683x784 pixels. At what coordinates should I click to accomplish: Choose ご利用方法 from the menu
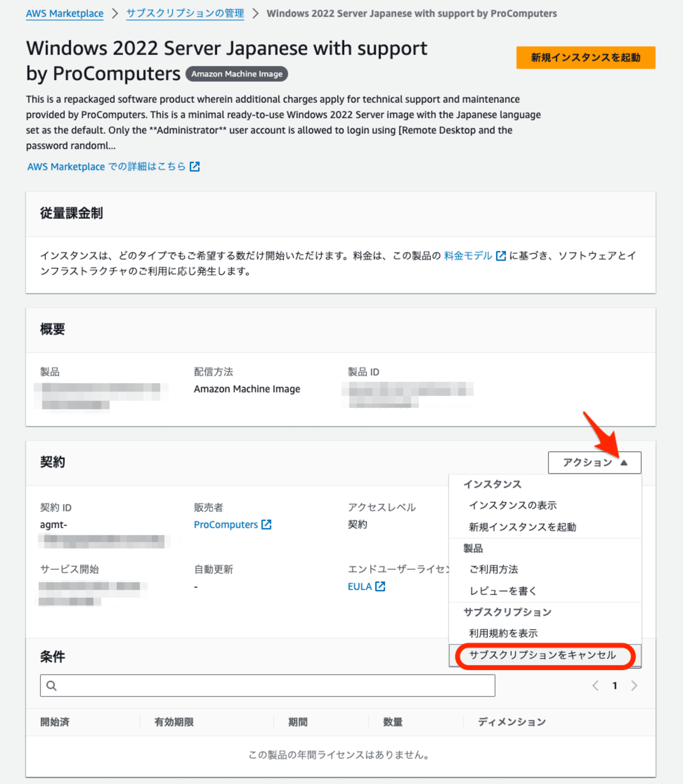pyautogui.click(x=545, y=569)
